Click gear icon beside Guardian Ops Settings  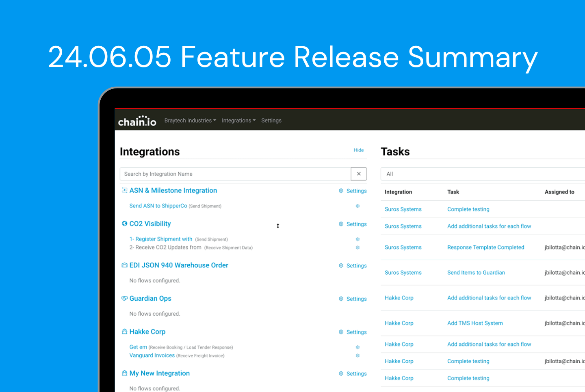341,299
